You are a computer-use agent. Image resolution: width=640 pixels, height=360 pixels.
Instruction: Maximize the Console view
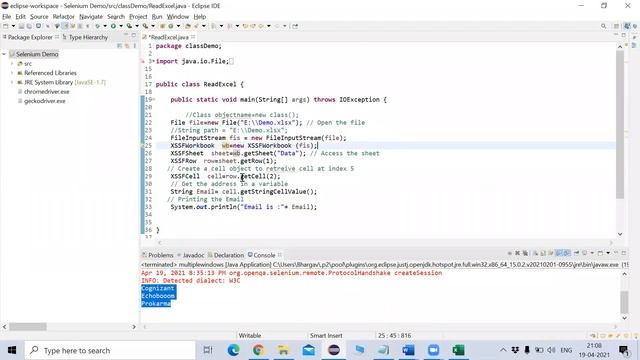point(624,253)
